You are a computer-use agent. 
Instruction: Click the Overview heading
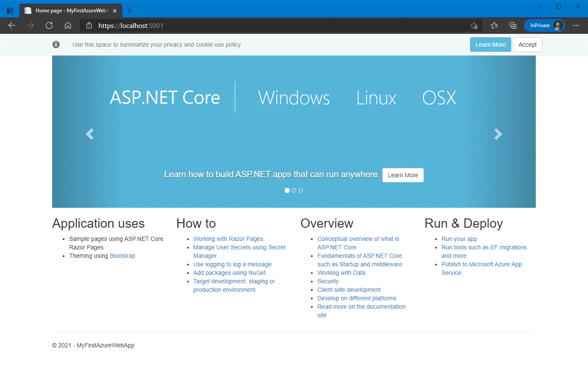327,224
